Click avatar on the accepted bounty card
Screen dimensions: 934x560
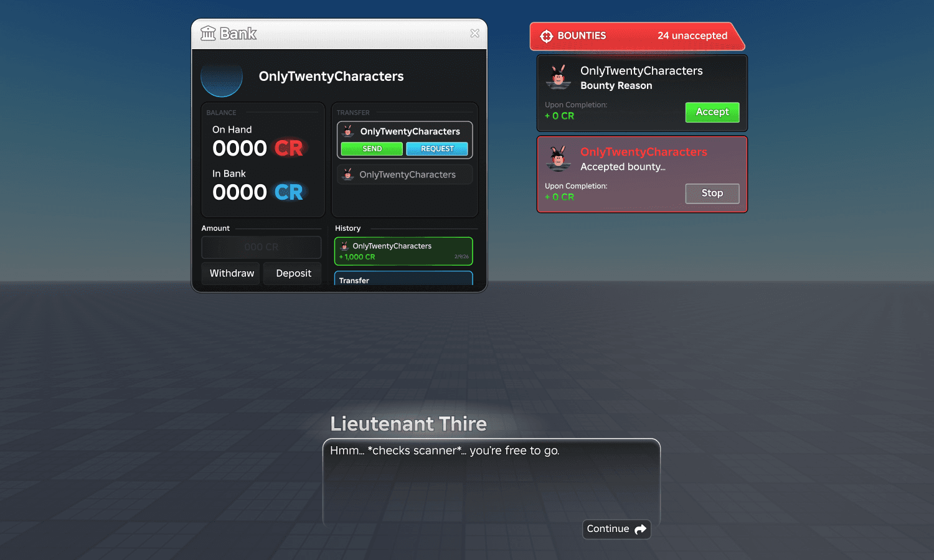559,158
